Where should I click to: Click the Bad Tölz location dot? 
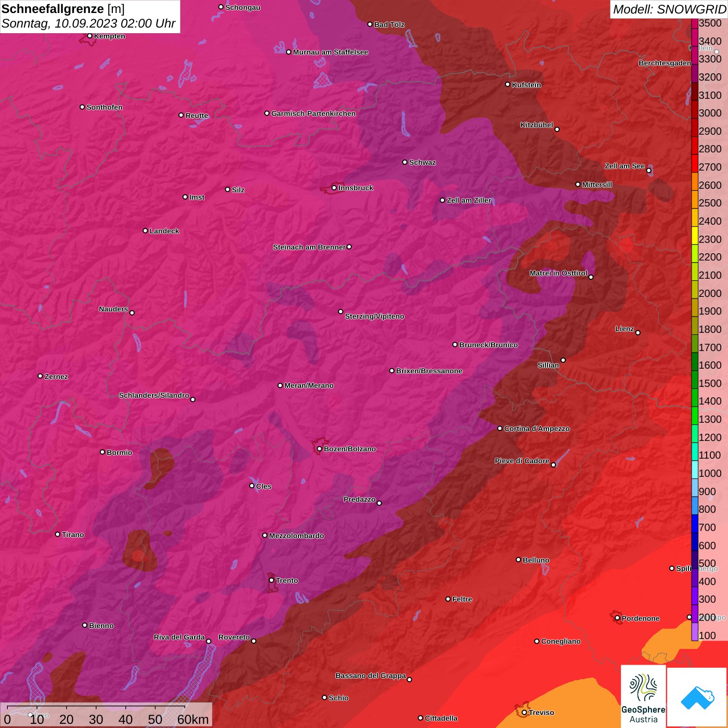pos(370,24)
